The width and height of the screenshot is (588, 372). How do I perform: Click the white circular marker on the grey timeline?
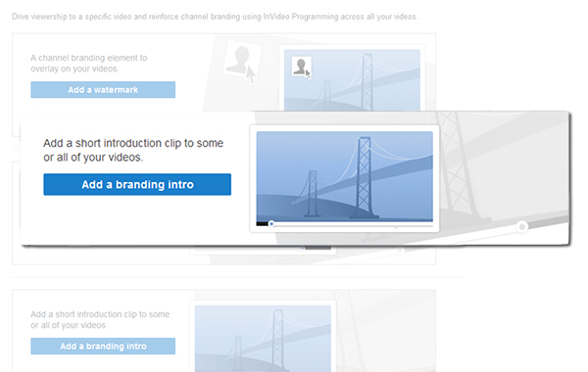pos(521,227)
